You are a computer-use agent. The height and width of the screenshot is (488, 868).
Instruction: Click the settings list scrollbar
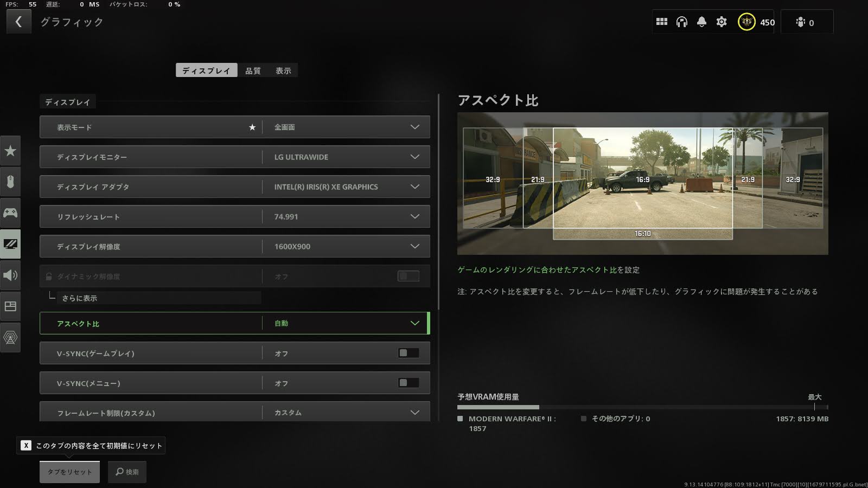438,202
